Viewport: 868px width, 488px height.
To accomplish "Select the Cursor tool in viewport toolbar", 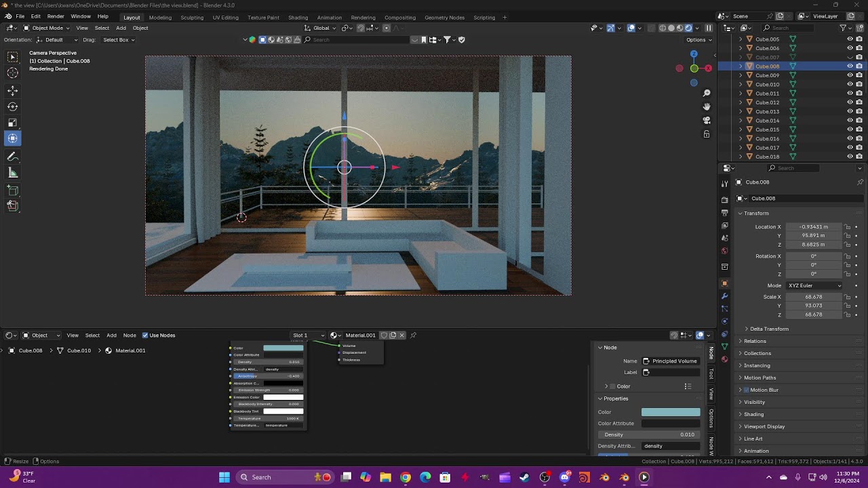I will click(13, 73).
